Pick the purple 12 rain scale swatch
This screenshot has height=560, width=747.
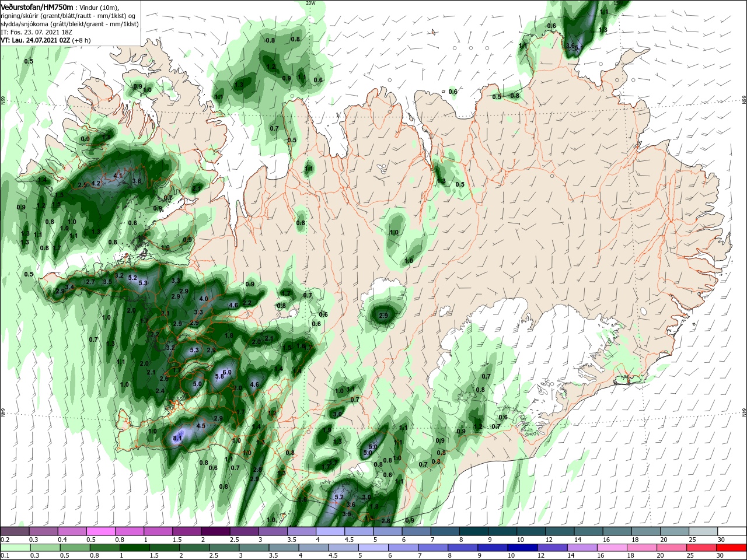552,548
